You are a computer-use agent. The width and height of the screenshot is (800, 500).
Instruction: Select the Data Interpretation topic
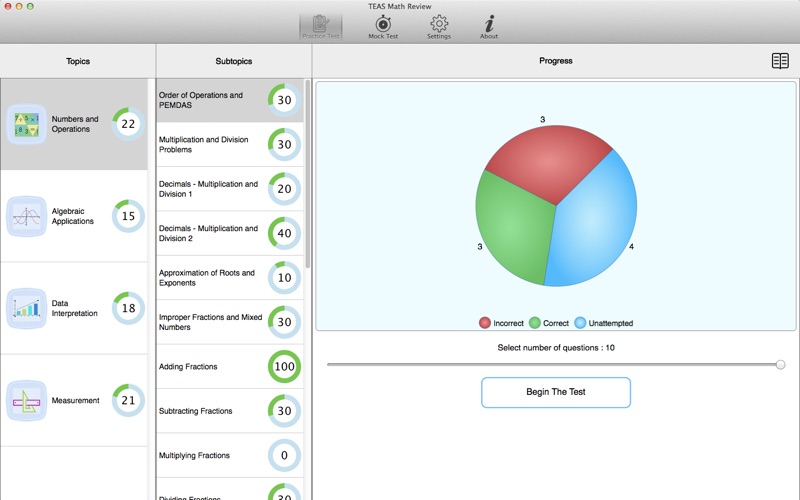point(74,308)
